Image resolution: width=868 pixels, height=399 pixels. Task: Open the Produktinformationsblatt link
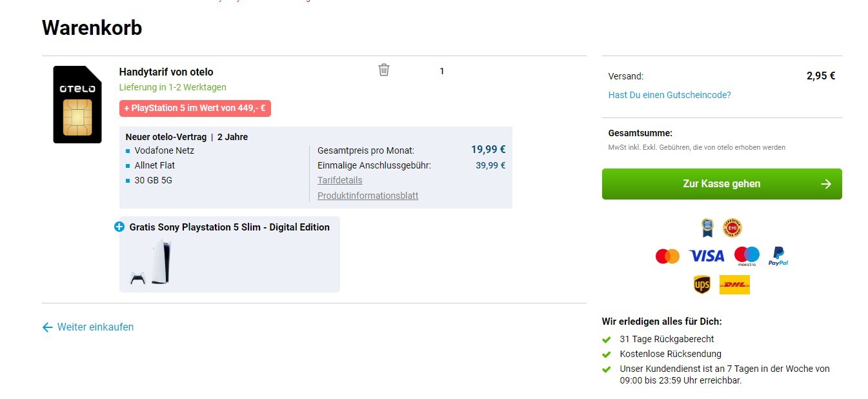point(368,196)
